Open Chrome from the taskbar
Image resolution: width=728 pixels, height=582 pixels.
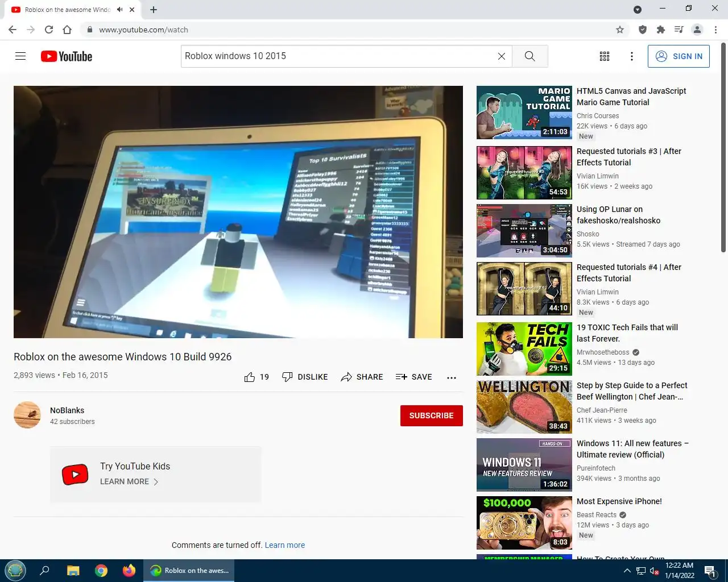pos(101,571)
